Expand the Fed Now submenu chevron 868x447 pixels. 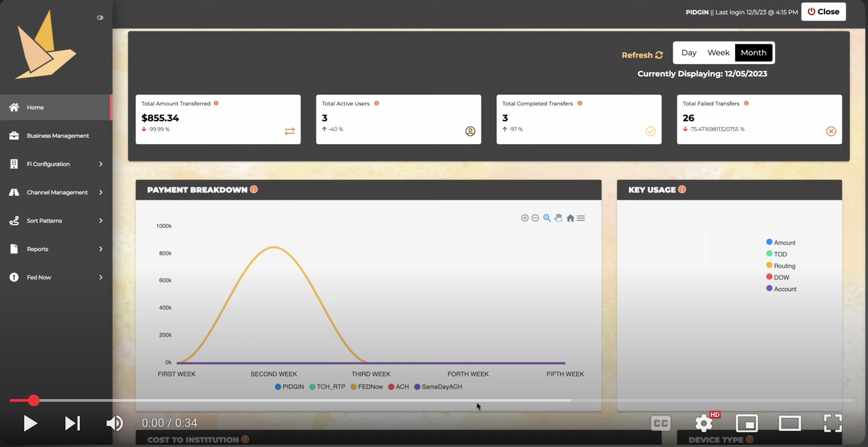pos(101,277)
